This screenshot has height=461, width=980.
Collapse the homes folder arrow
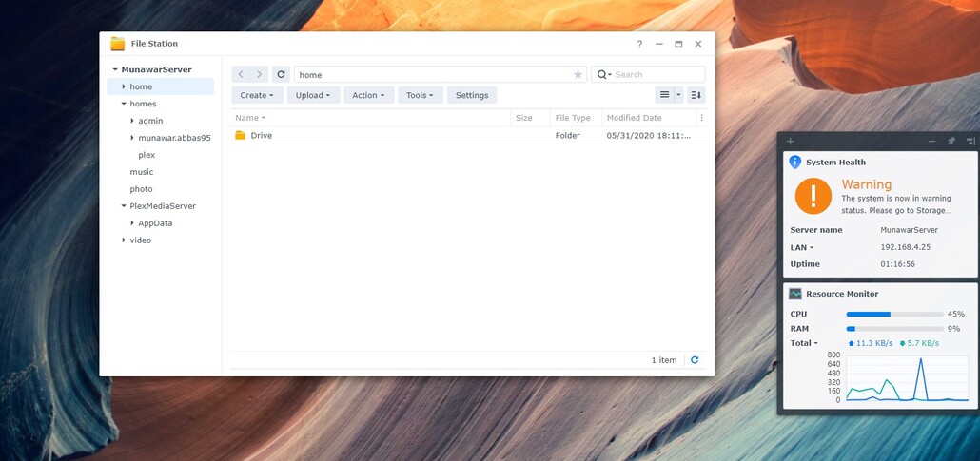pyautogui.click(x=124, y=104)
